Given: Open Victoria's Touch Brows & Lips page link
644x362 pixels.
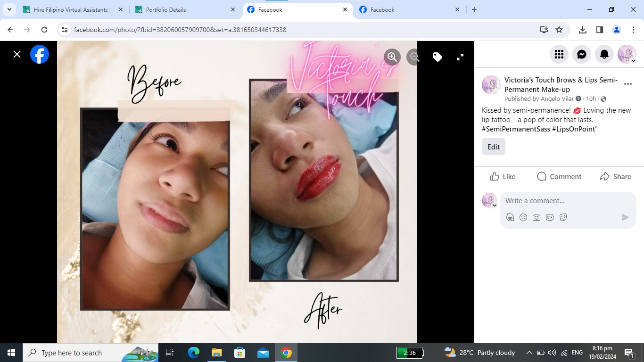Looking at the screenshot, I should click(561, 85).
